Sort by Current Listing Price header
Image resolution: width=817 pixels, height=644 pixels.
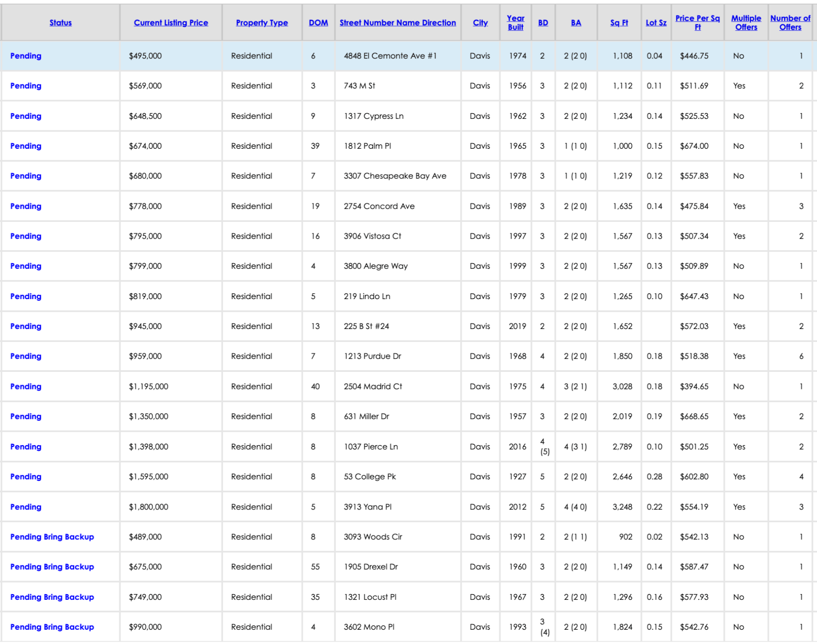click(171, 23)
